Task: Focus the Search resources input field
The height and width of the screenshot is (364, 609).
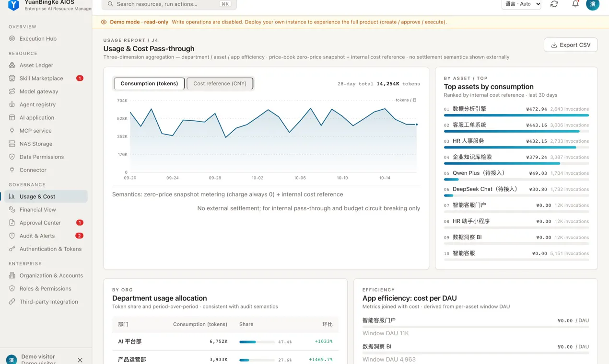Action: pos(169,4)
